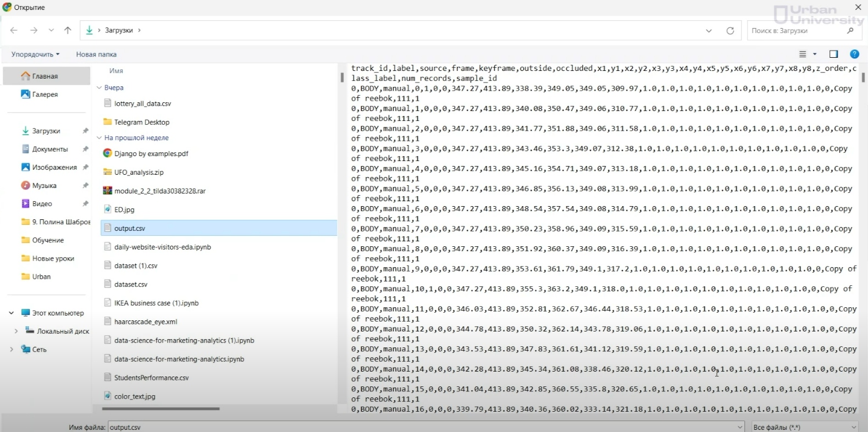This screenshot has height=432, width=868.
Task: Click the Up one level arrow
Action: click(x=68, y=30)
